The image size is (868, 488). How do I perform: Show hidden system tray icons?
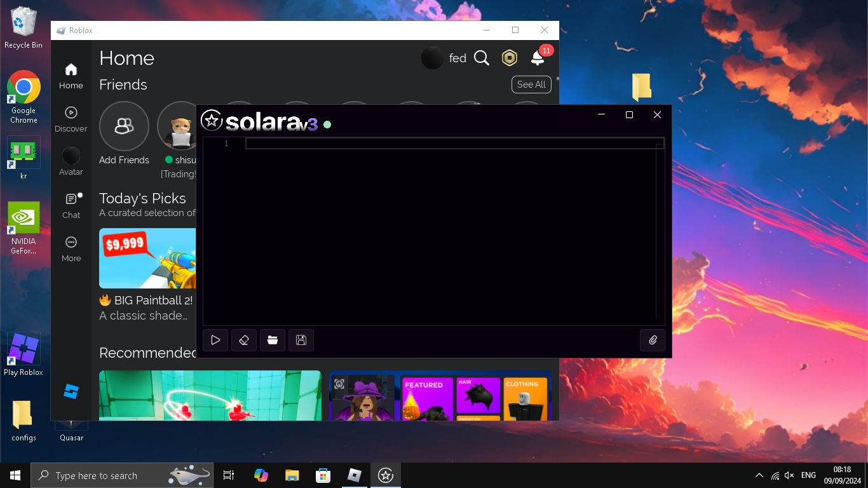pos(759,475)
